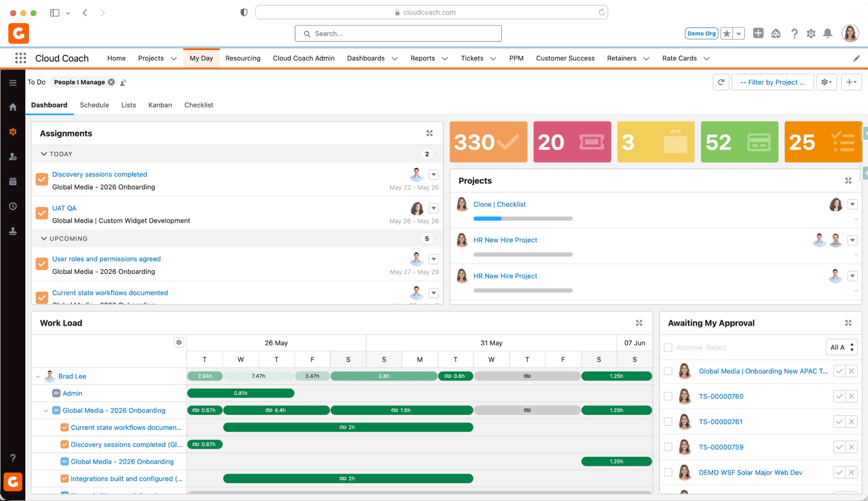
Task: Click the orange 330 completed tasks tile
Action: 488,142
